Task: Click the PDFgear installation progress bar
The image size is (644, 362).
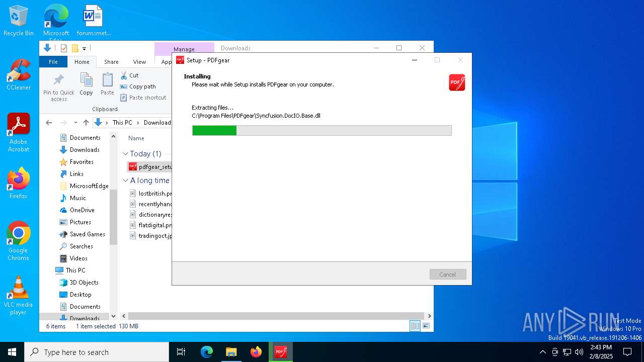Action: (x=322, y=131)
